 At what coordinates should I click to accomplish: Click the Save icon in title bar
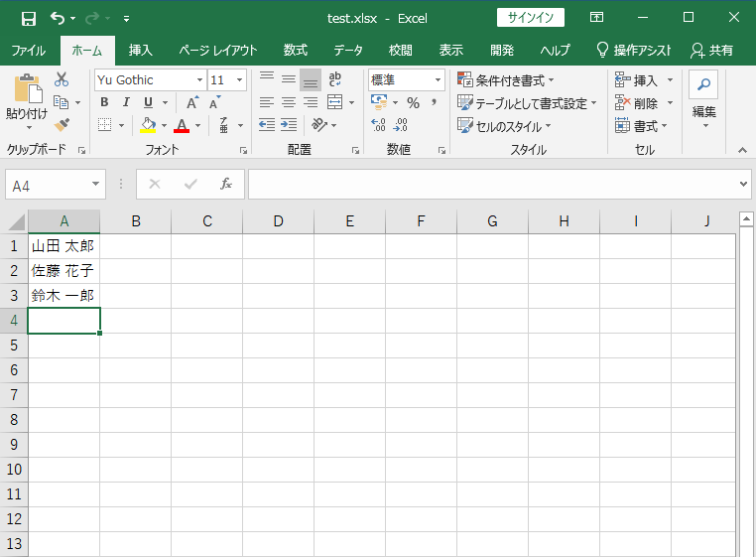(x=29, y=19)
